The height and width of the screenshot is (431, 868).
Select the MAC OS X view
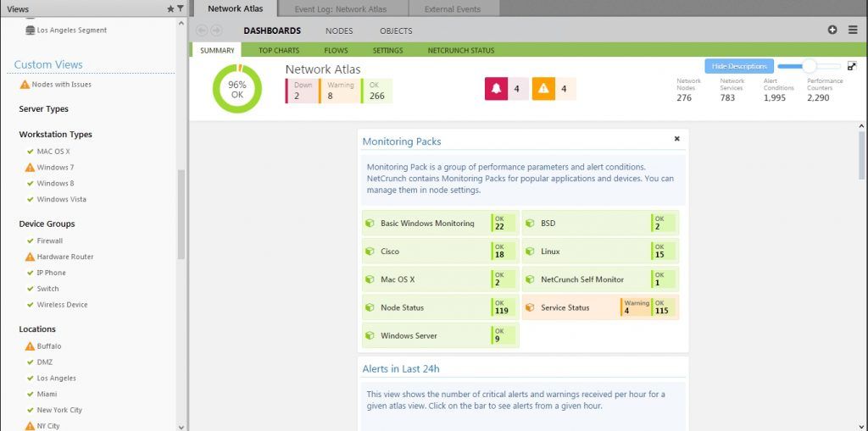click(x=53, y=151)
